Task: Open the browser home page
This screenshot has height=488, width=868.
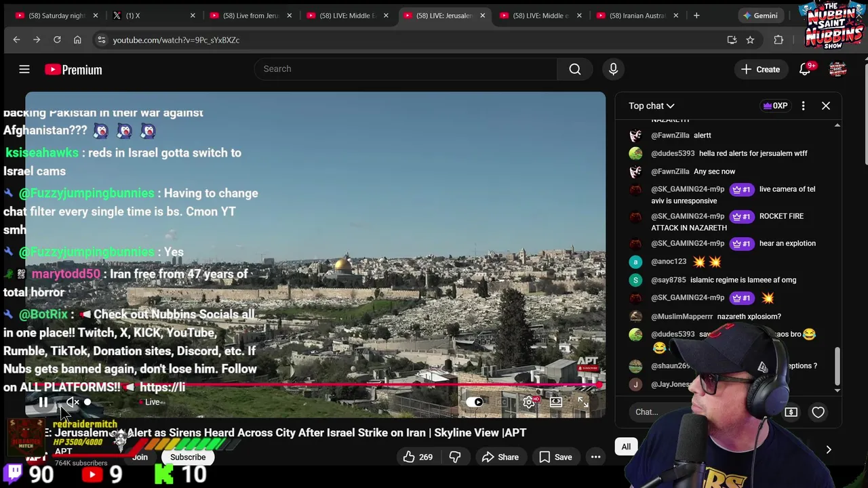Action: coord(77,40)
